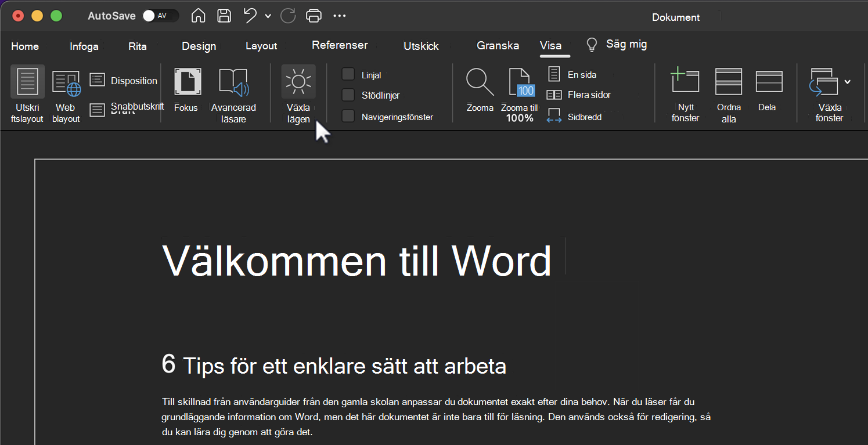Expand the Växla fönster dropdown arrow

[848, 82]
